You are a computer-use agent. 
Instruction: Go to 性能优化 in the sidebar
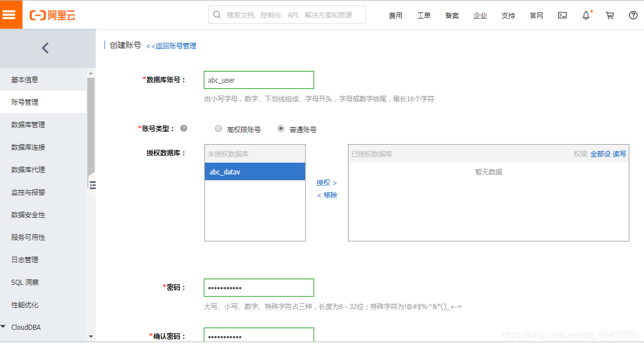coord(43,304)
